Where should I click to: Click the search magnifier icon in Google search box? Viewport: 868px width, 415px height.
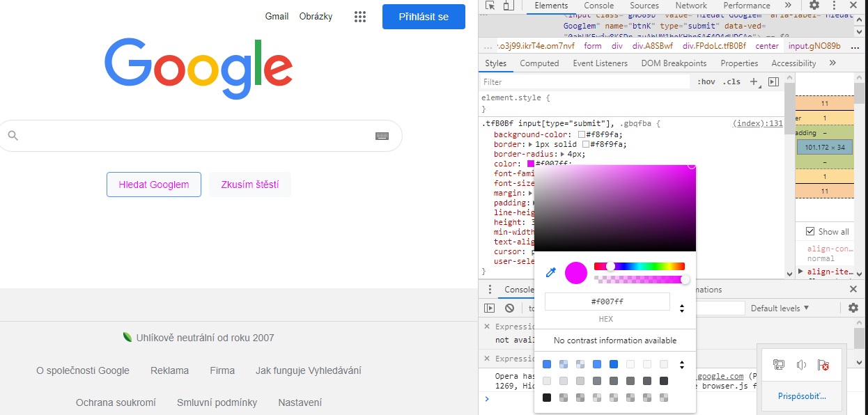pyautogui.click(x=13, y=136)
